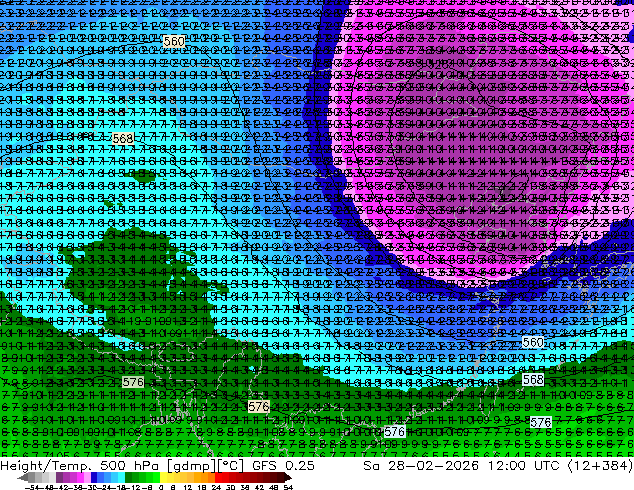This screenshot has width=634, height=490.
Task: Click the yellow legend swatch near 0
Action: [163, 478]
